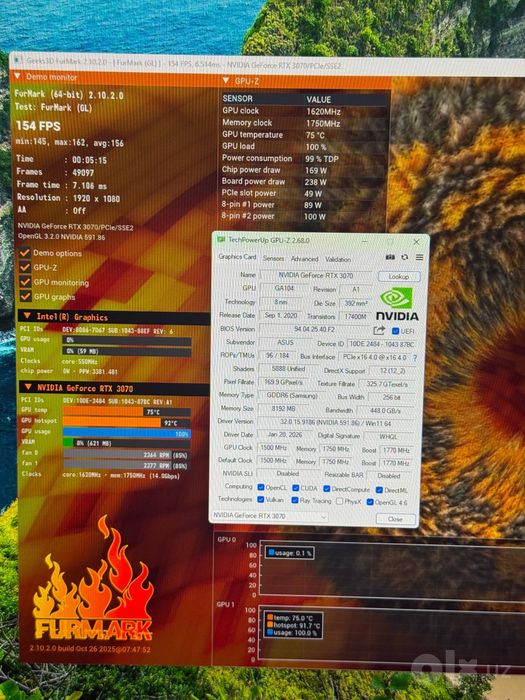Collapse the Demo monitor panel triangle
The height and width of the screenshot is (700, 525).
17,76
